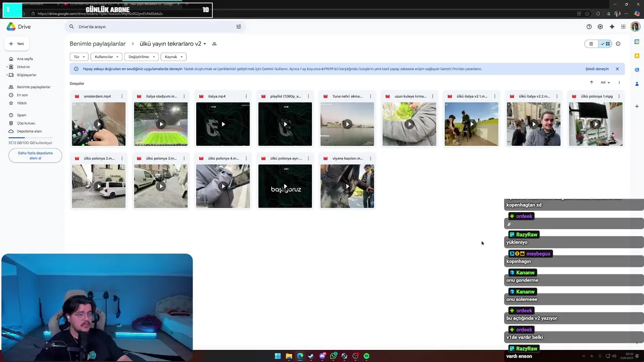Show folder details info icon
Viewport: 644px width, 362px height.
618,44
